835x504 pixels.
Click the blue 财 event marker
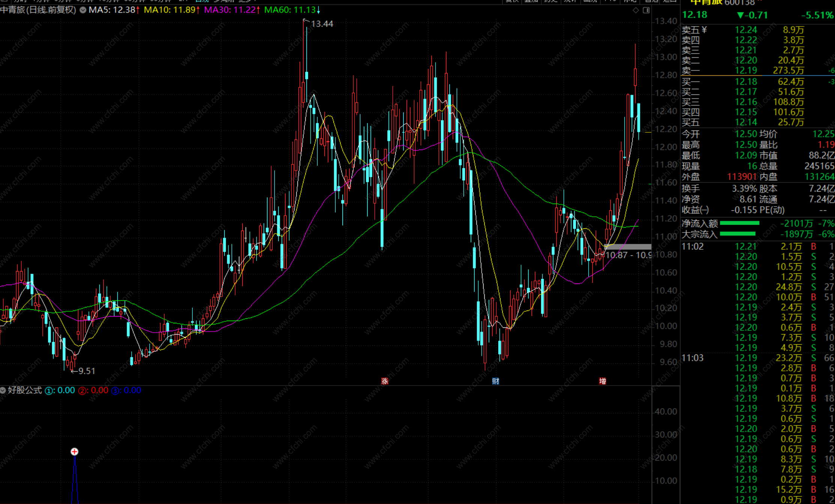(x=496, y=381)
